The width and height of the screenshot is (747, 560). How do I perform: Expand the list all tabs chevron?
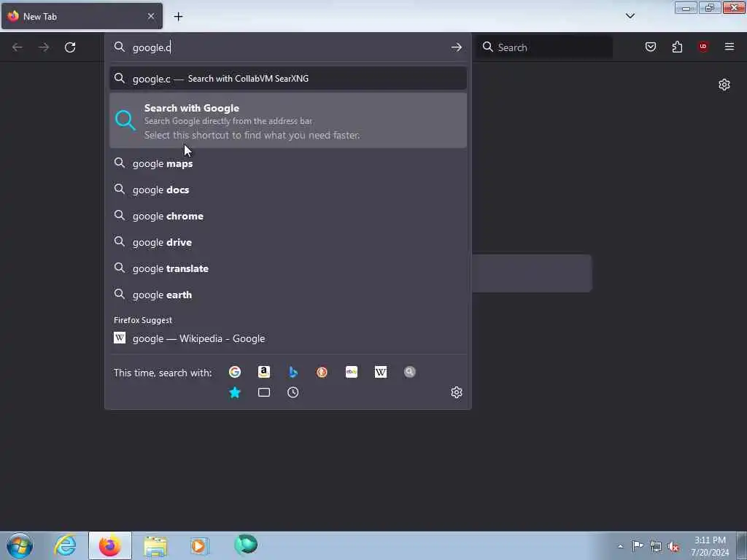tap(630, 16)
